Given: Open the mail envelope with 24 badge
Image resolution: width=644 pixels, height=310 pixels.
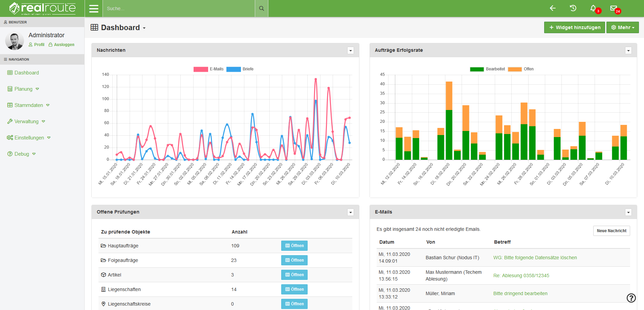Looking at the screenshot, I should click(614, 8).
